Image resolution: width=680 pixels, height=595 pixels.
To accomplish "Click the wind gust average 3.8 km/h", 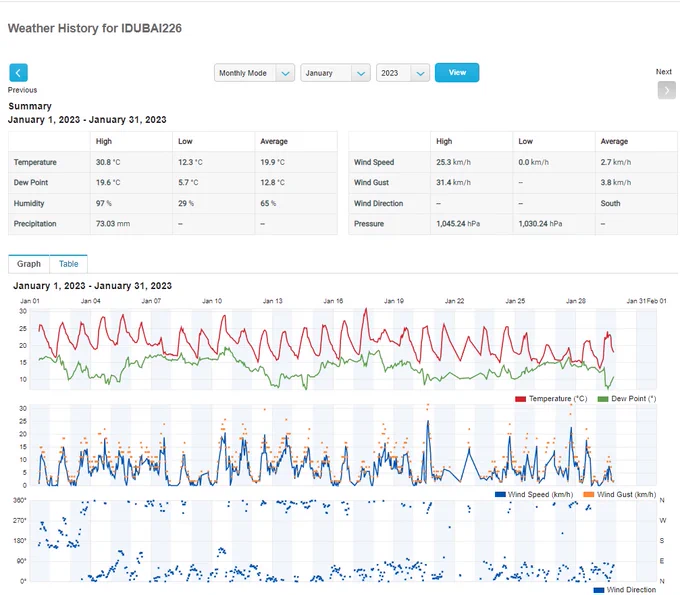I will coord(616,183).
